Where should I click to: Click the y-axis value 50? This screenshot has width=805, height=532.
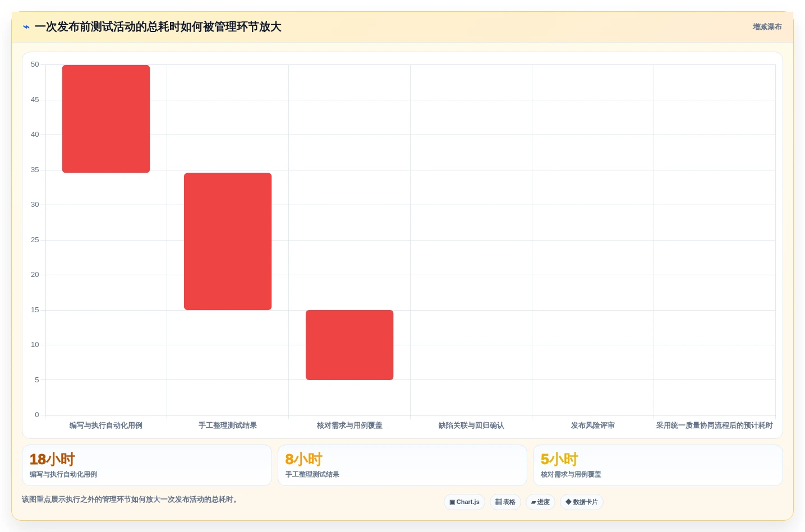[35, 64]
